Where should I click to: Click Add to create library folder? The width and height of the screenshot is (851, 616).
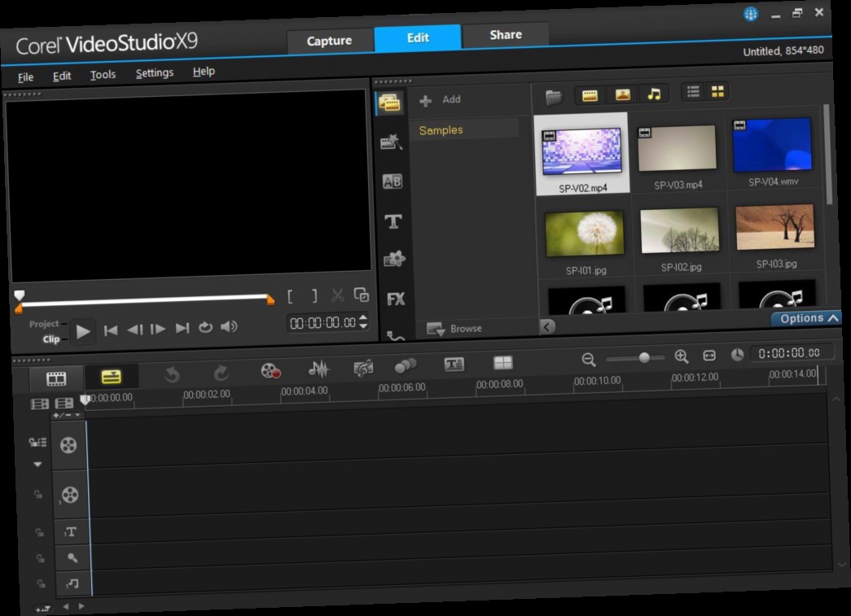(441, 100)
